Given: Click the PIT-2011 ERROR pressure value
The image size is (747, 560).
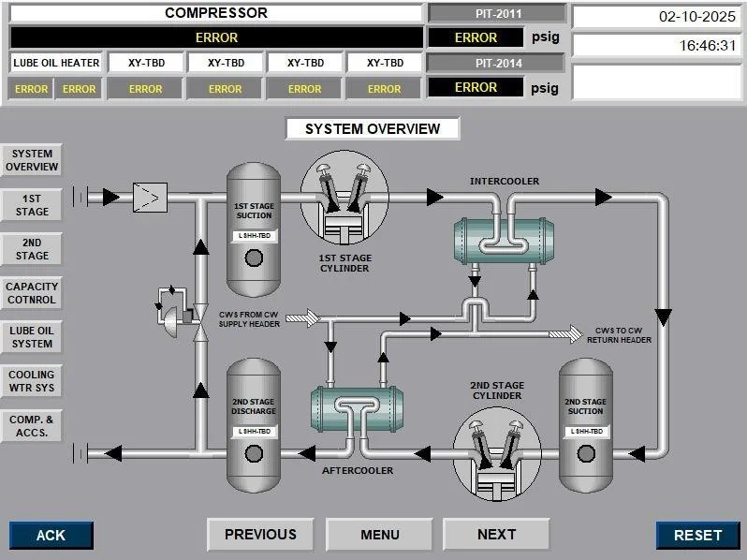Looking at the screenshot, I should pyautogui.click(x=476, y=37).
